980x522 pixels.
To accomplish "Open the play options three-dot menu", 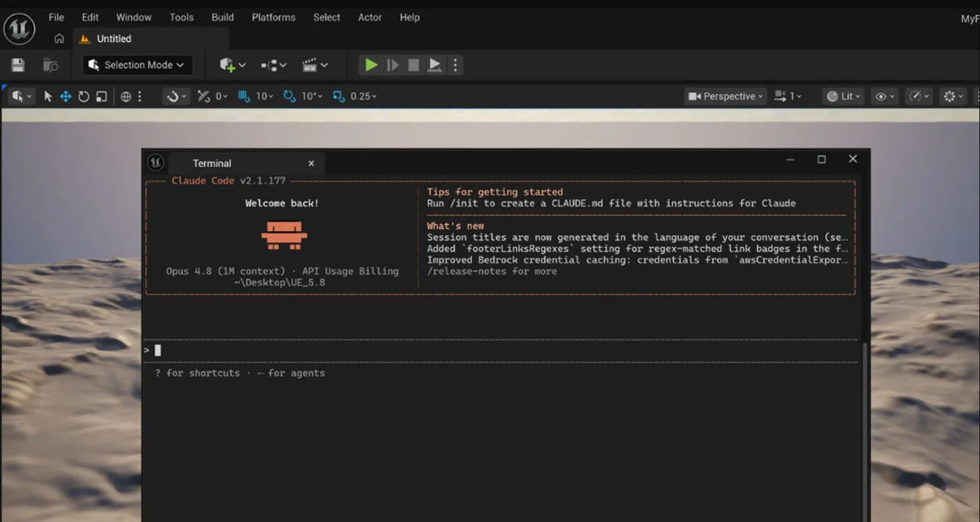I will click(x=455, y=65).
